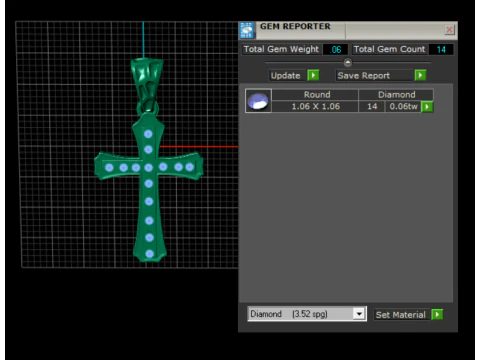Click the 0.06tw weight cell

403,107
